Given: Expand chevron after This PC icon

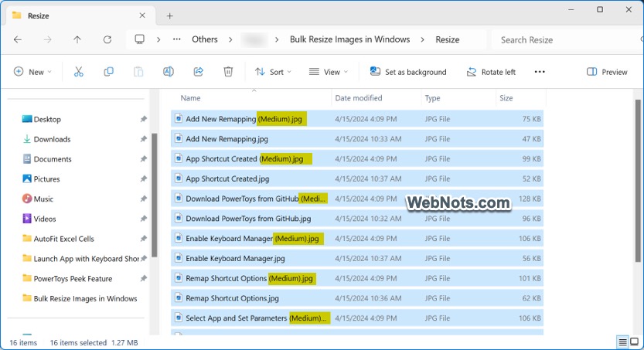Looking at the screenshot, I should [x=158, y=40].
